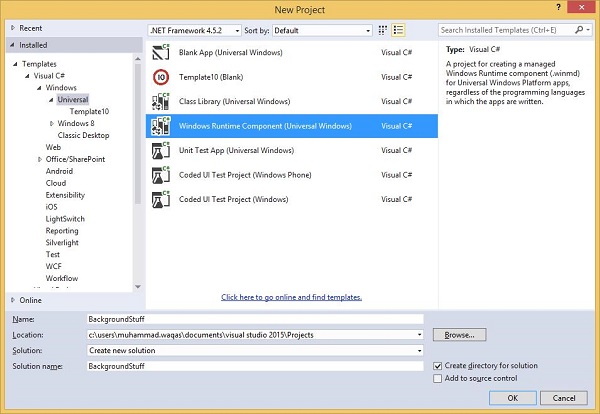The height and width of the screenshot is (414, 600).
Task: Open the help question mark
Action: click(x=558, y=7)
